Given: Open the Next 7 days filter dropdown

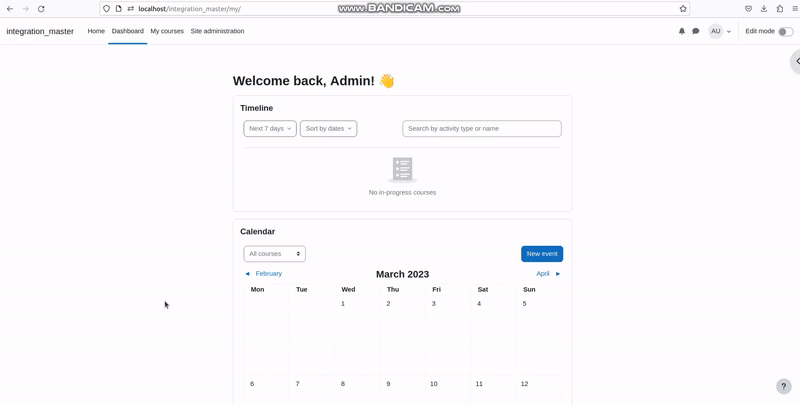Looking at the screenshot, I should [x=270, y=129].
